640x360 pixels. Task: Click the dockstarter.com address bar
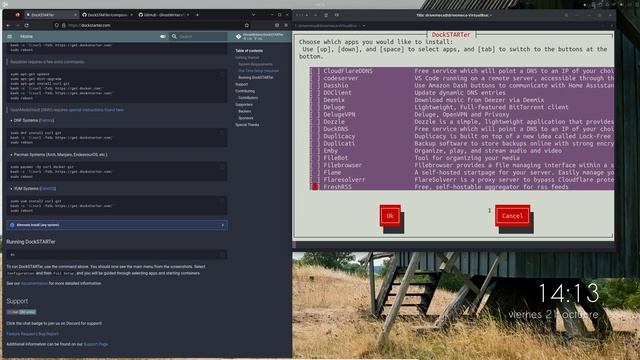click(151, 25)
